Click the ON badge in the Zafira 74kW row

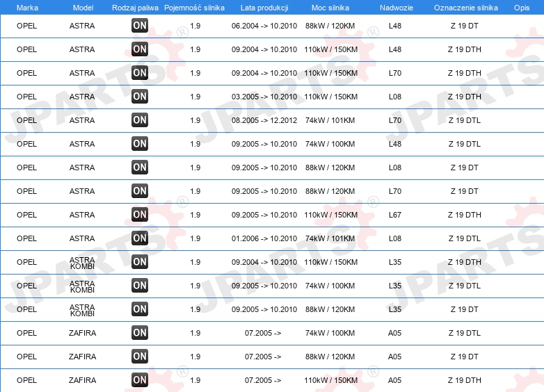point(140,333)
